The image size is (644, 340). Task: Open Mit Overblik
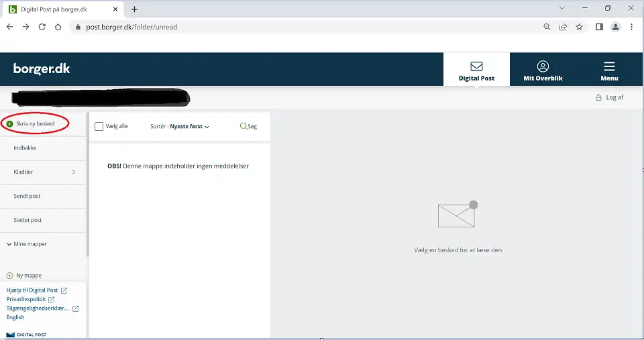tap(543, 70)
